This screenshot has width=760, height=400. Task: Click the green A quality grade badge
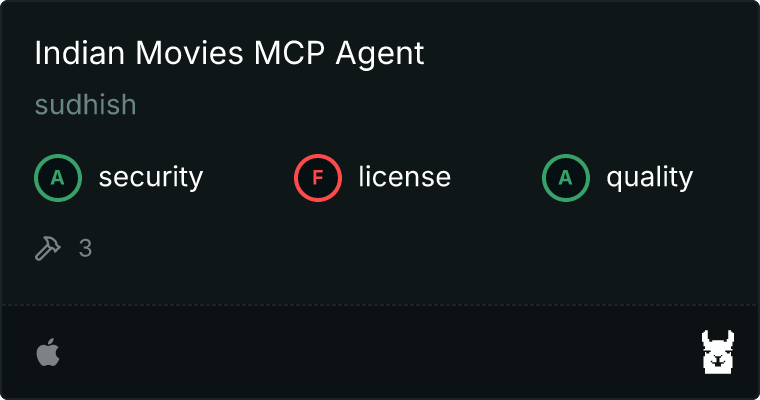(566, 178)
